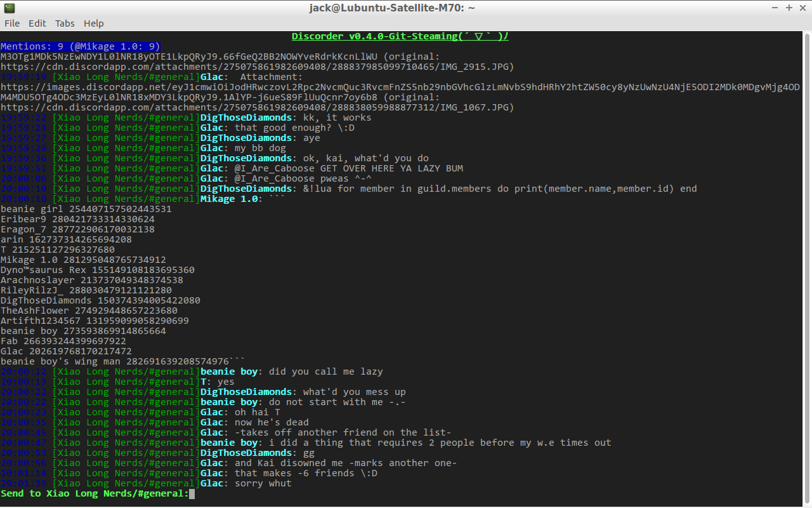Click message "GET OVER HERE YA LAZY BUM"
The image size is (812, 508).
[391, 168]
